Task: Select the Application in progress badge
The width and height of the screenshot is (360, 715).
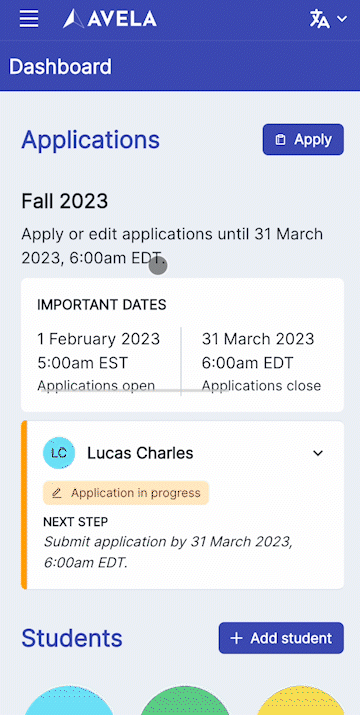Action: pyautogui.click(x=126, y=493)
